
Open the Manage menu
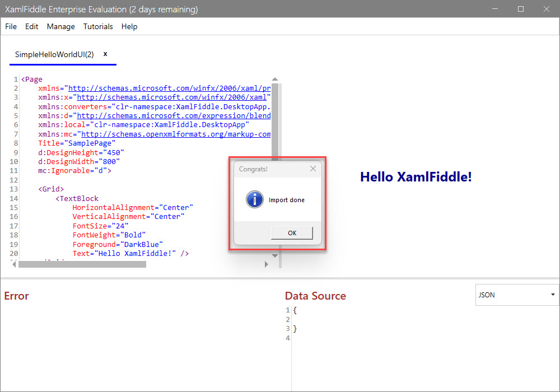[x=60, y=26]
